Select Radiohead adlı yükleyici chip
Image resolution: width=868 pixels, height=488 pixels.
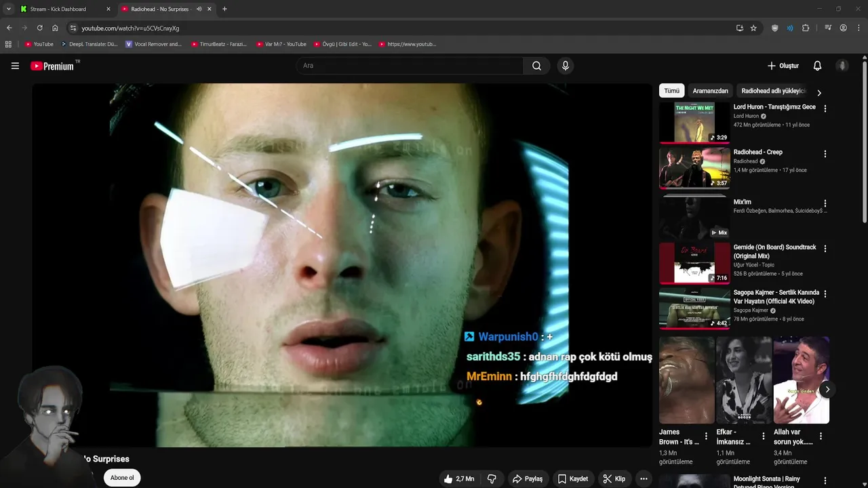(772, 91)
